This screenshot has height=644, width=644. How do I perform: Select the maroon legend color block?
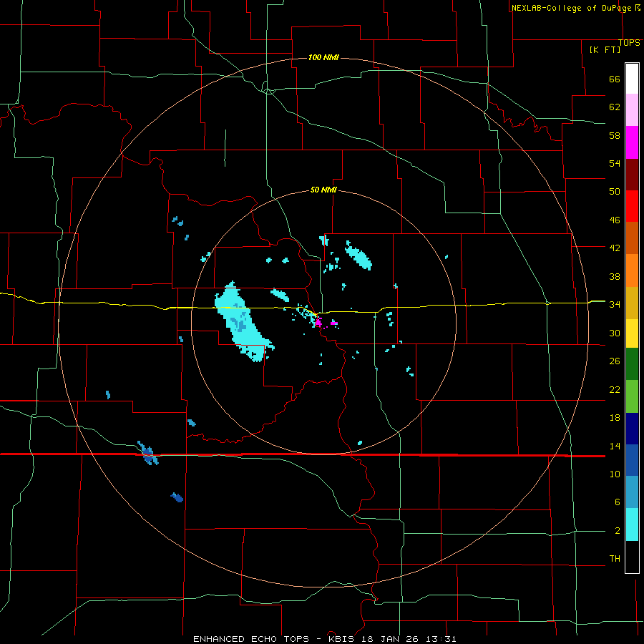click(x=632, y=175)
